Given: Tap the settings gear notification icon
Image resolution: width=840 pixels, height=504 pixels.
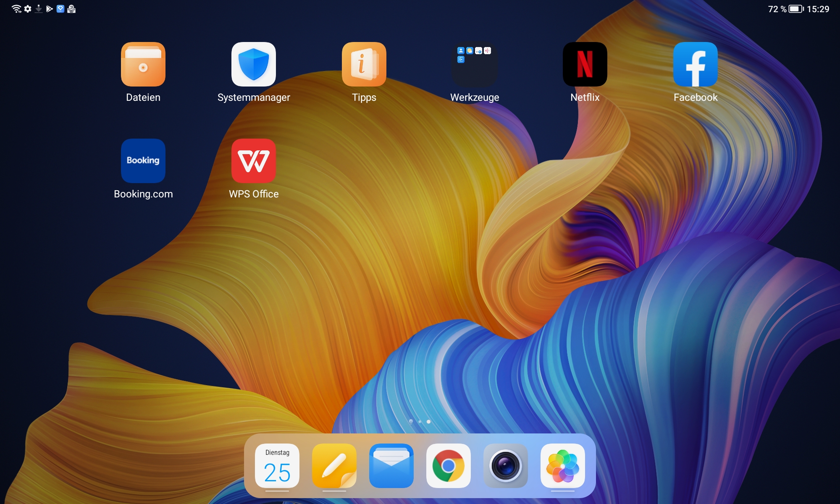Looking at the screenshot, I should [28, 9].
